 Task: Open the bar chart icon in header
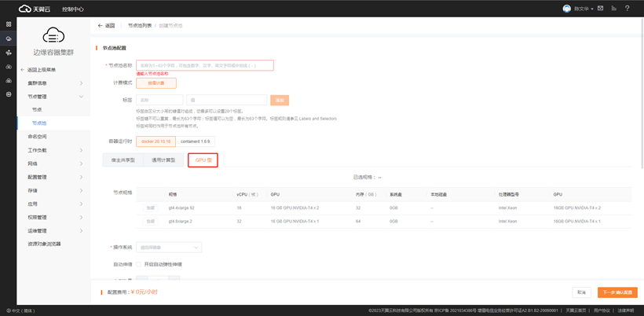click(x=613, y=8)
